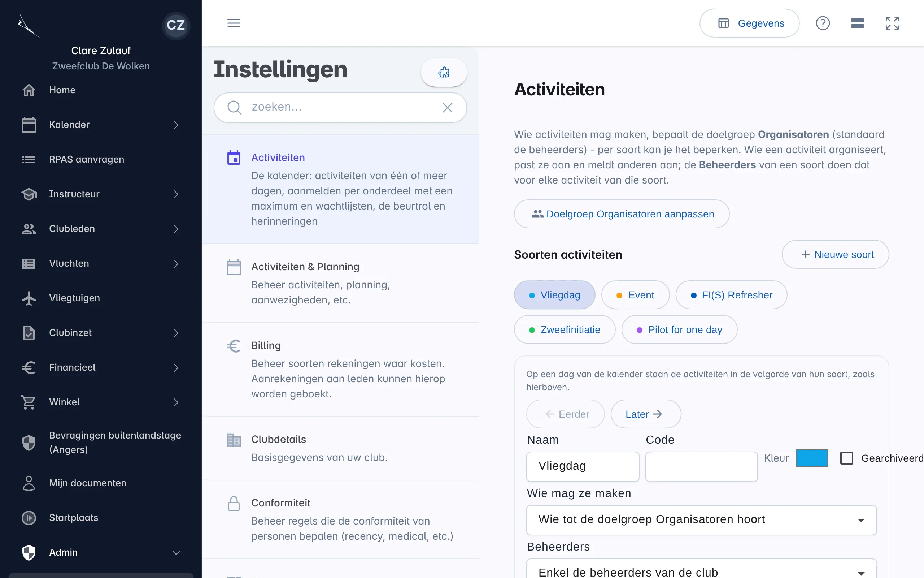Select the Event activity type chip
Image resolution: width=924 pixels, height=578 pixels.
click(x=635, y=295)
